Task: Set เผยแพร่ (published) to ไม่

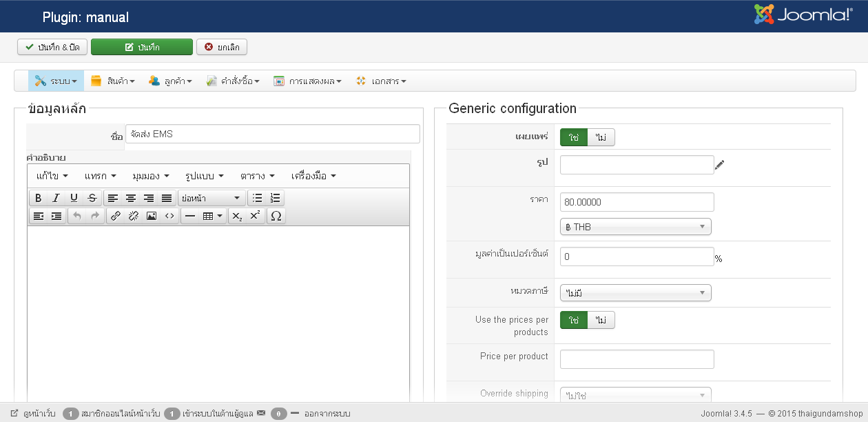Action: tap(601, 137)
